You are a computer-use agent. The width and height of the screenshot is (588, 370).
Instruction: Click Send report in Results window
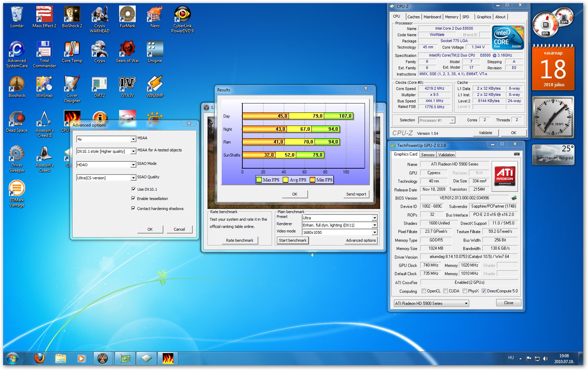click(356, 194)
